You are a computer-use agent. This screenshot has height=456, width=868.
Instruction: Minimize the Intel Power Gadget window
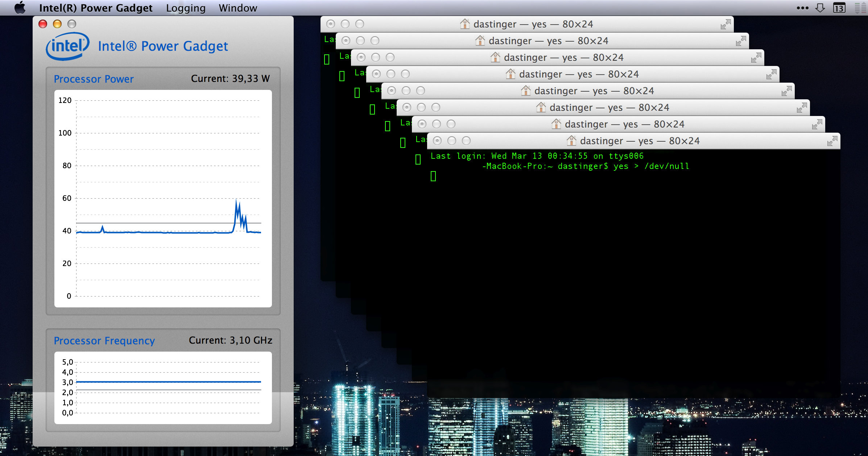(x=57, y=24)
